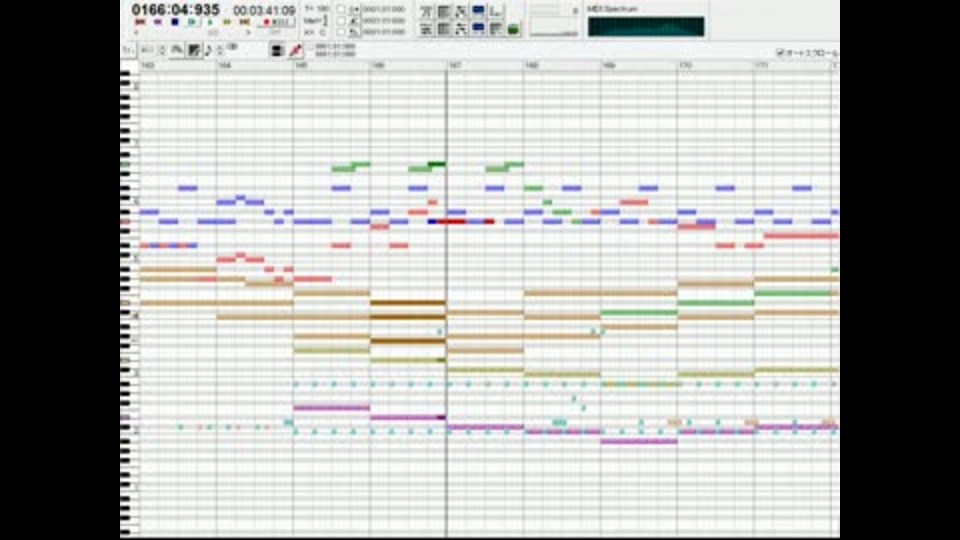Viewport: 960px width, 540px height.
Task: Open the Tr. track selector
Action: 128,50
